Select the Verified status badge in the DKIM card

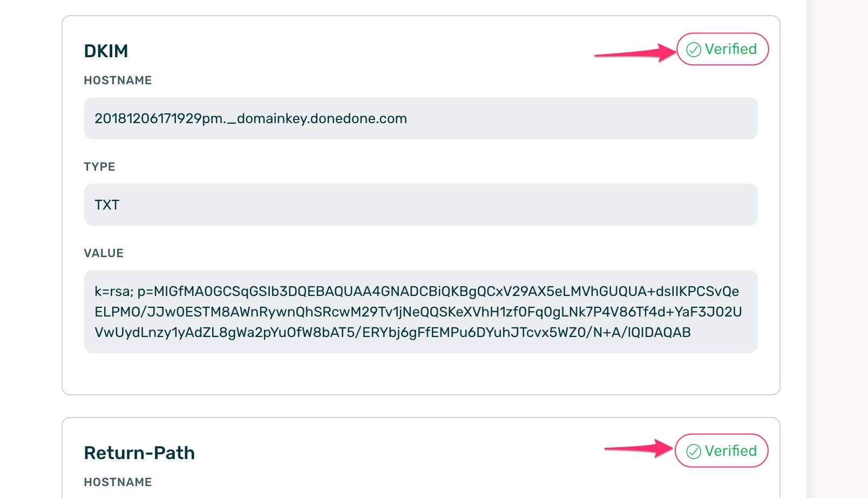(722, 49)
